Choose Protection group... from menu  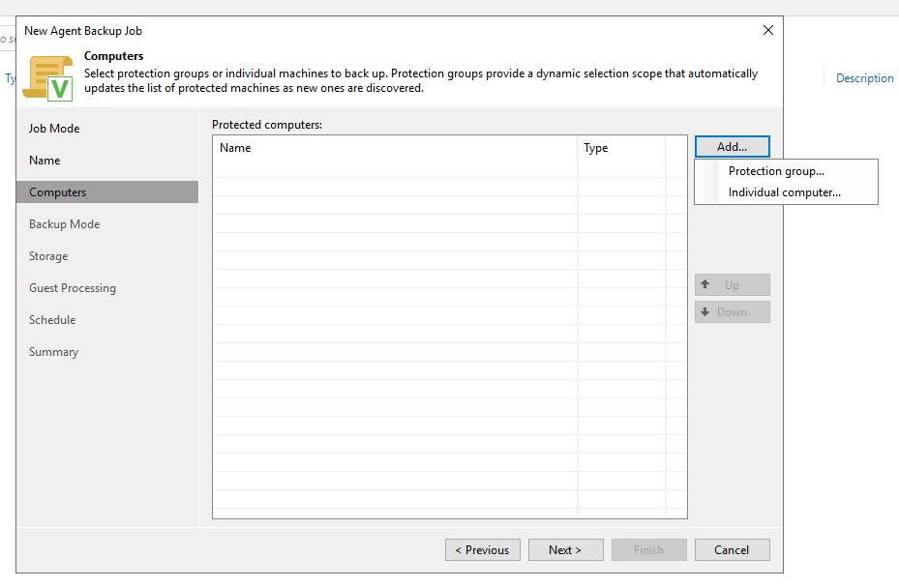pos(776,171)
